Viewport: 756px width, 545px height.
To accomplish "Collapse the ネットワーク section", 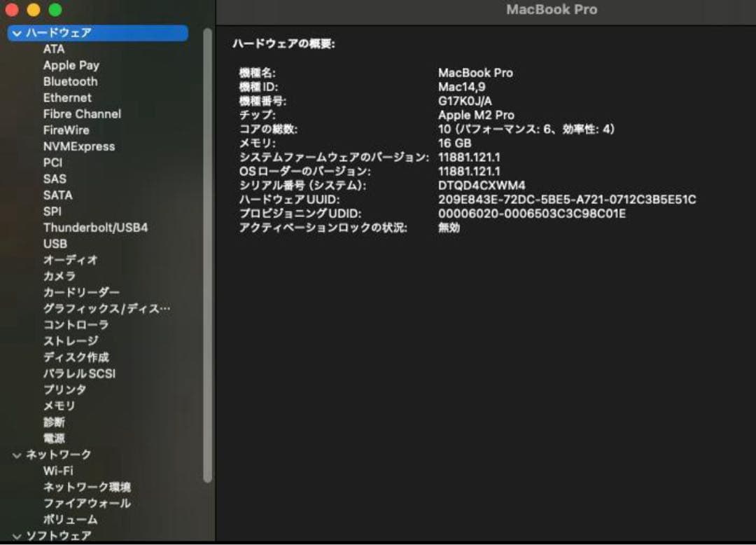I will 15,455.
